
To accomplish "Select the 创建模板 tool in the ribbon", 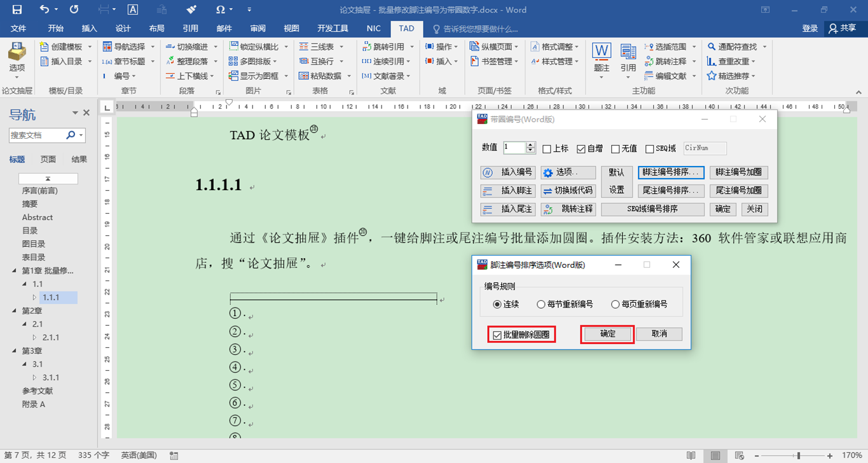I will [x=59, y=46].
